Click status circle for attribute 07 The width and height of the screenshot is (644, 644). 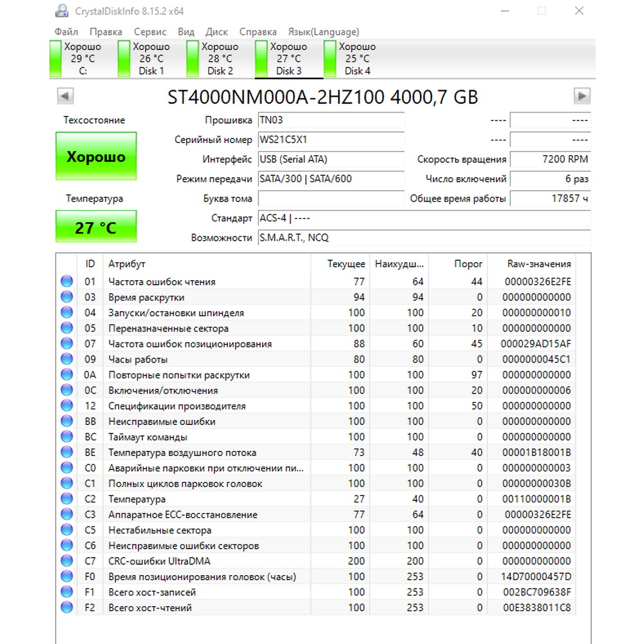[x=66, y=343]
